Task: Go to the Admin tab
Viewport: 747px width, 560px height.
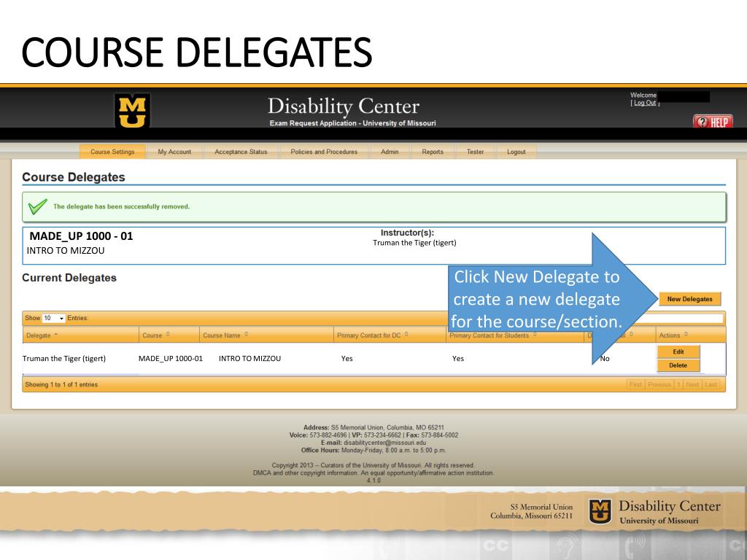Action: 390,152
